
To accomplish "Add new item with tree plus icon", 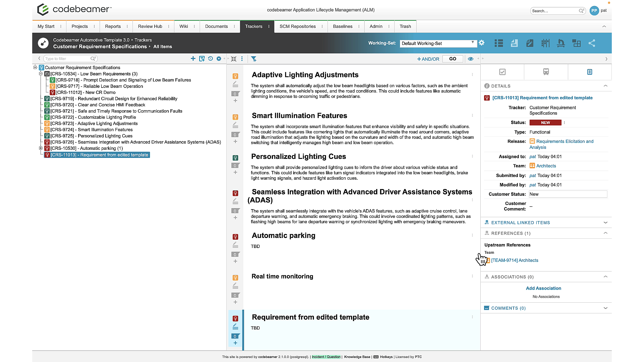I will tap(193, 59).
